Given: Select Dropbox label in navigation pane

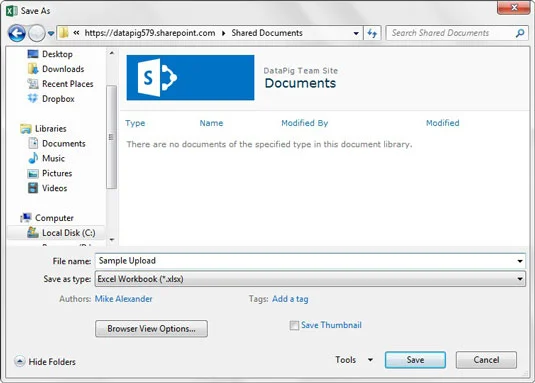Looking at the screenshot, I should pyautogui.click(x=58, y=99).
